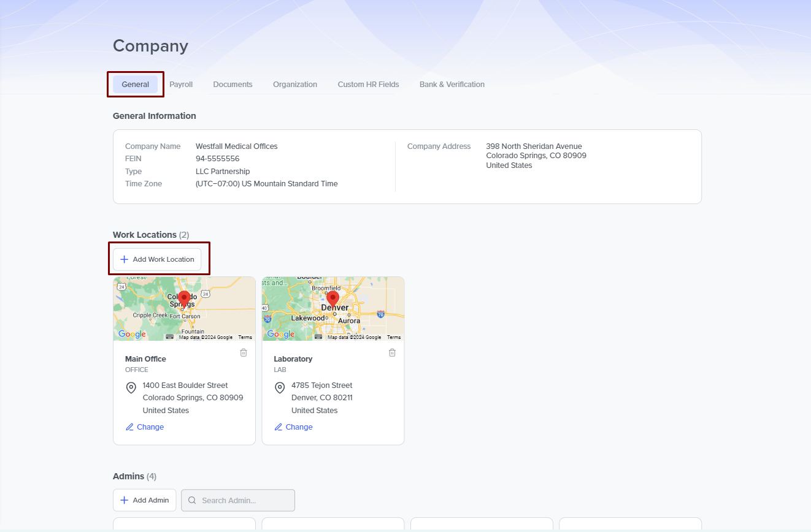Click the location pin icon beside 1400 East Boulder Street
Screen dimensions: 811x532
point(131,388)
